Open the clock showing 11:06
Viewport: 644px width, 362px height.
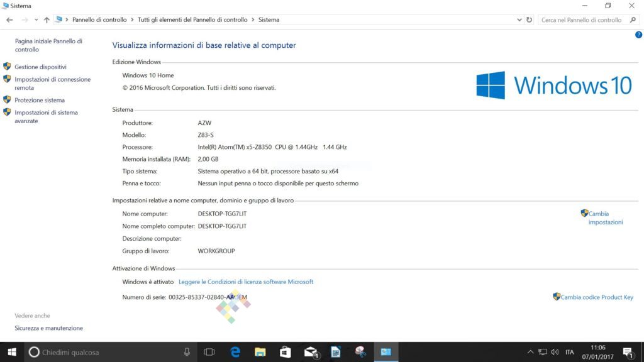click(597, 352)
